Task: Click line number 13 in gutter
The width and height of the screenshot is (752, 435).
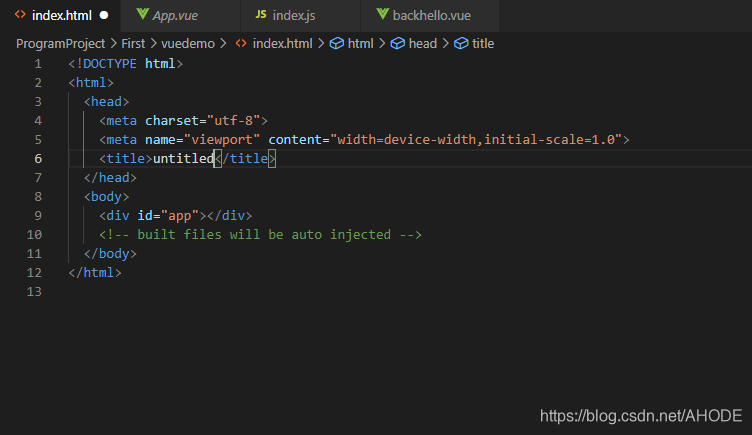Action: pyautogui.click(x=34, y=292)
